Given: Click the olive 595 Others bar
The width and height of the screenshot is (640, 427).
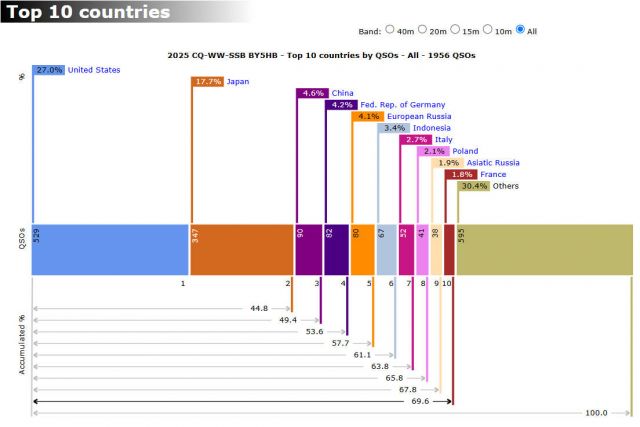Looking at the screenshot, I should coord(545,249).
